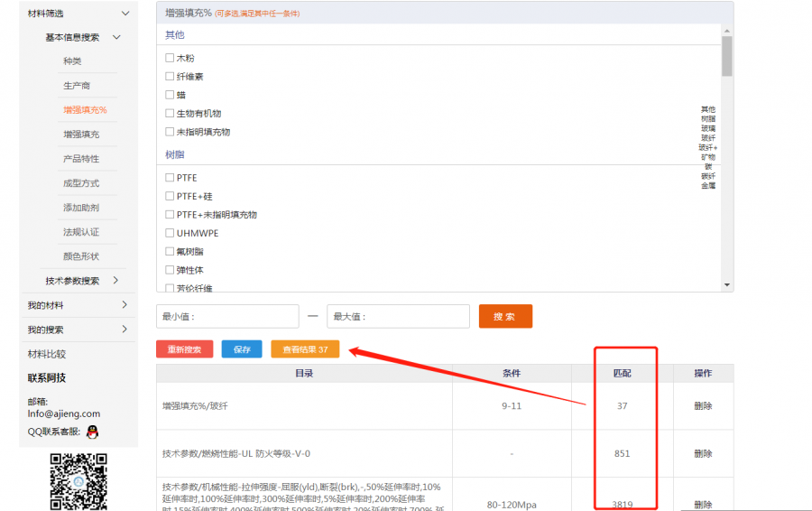This screenshot has width=812, height=511.
Task: Open the 颜色形状 menu item
Action: pyautogui.click(x=81, y=256)
